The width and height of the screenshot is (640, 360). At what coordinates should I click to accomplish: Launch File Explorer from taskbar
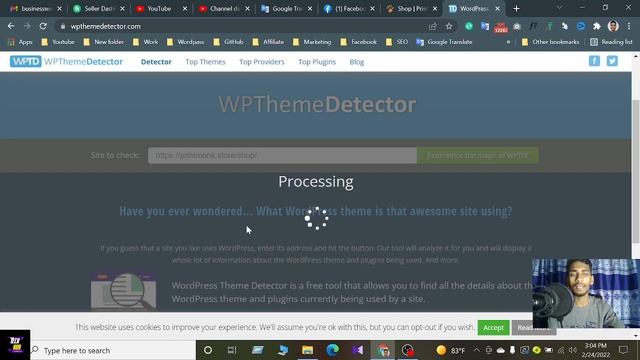click(x=307, y=350)
